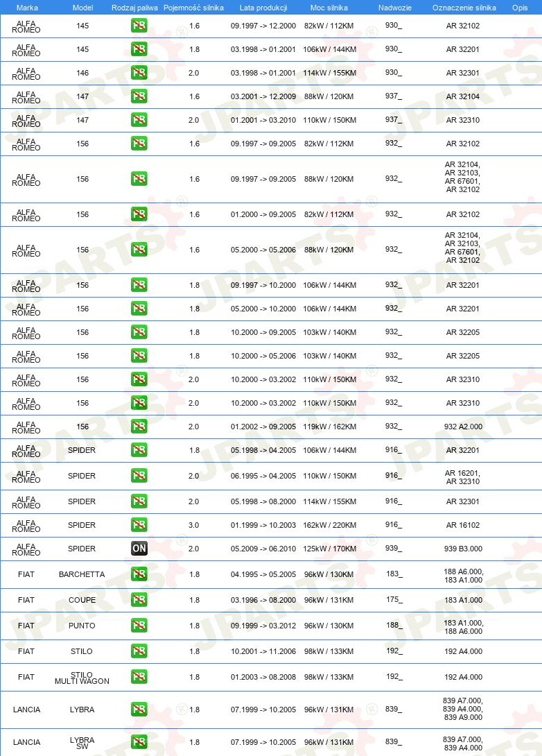Click the power value '125kW / 170KM'

(x=329, y=549)
